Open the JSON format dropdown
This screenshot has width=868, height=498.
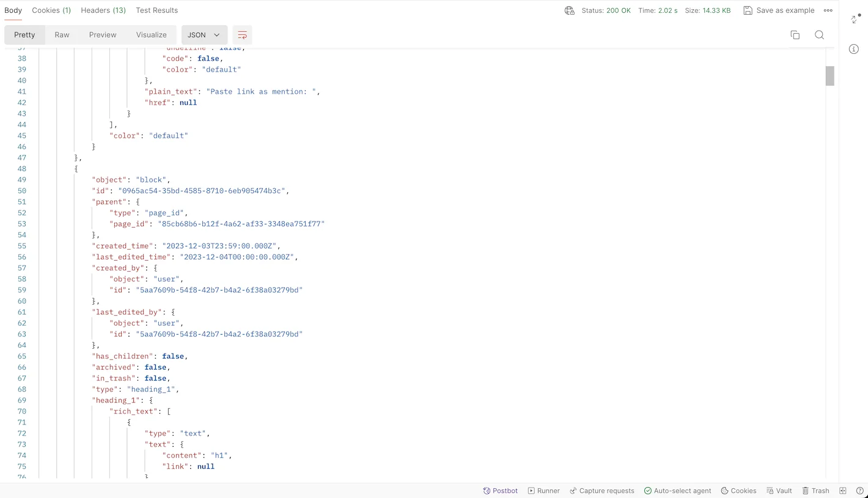(204, 35)
